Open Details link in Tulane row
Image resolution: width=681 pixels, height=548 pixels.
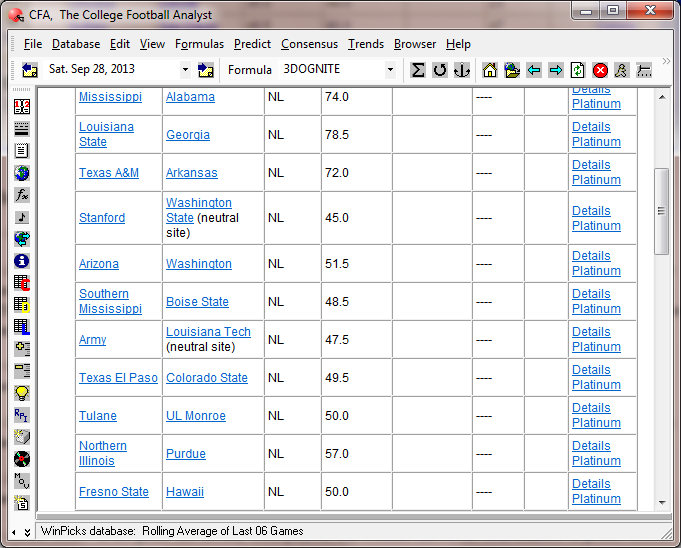click(591, 408)
